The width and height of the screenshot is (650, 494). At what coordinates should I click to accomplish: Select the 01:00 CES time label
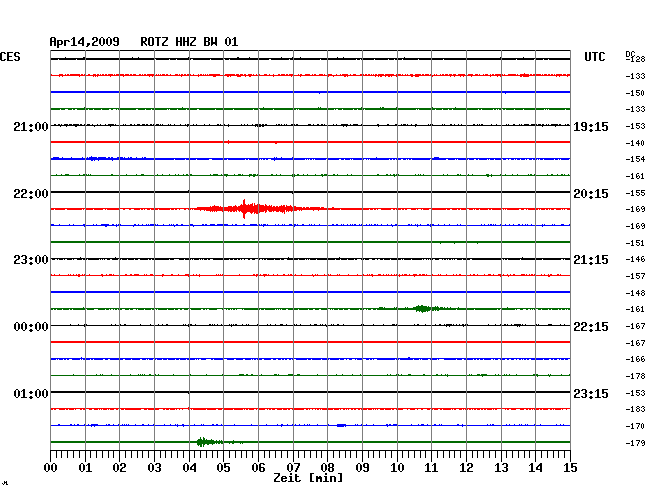tap(31, 393)
